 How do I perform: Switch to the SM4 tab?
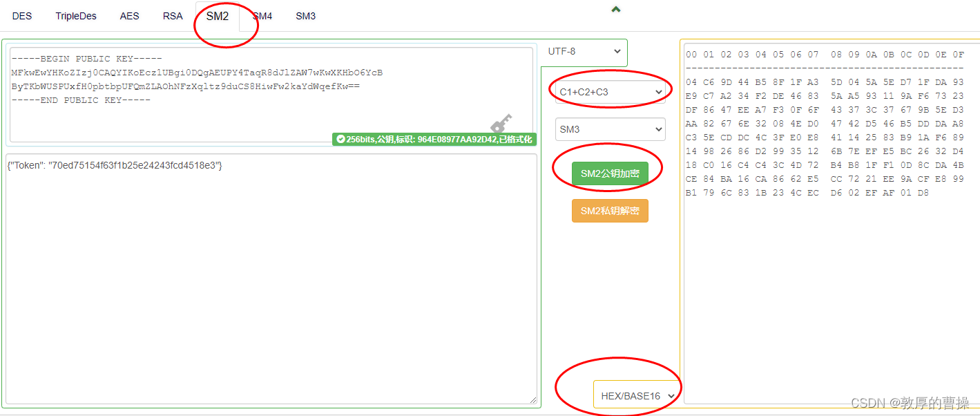[x=262, y=15]
